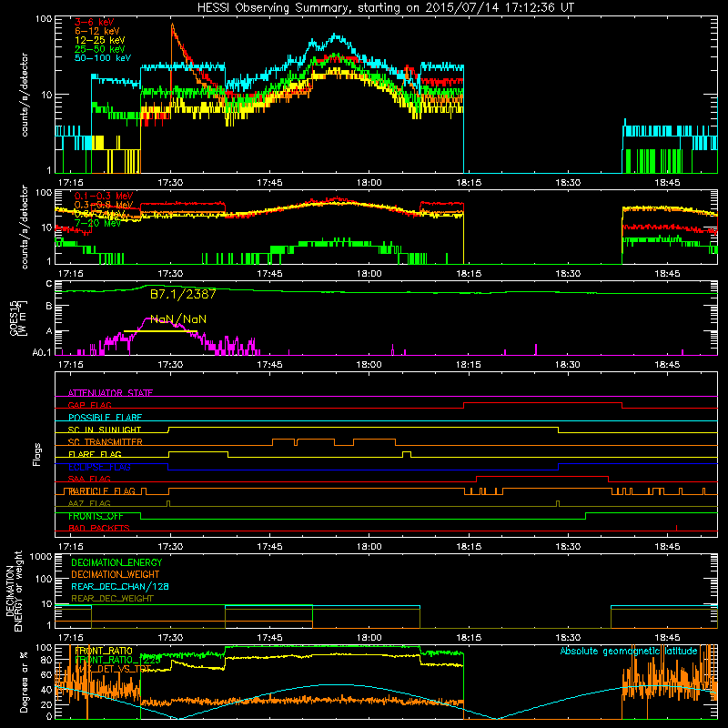
Task: Select the BAD_PACKETS flag label
Action: tap(99, 528)
